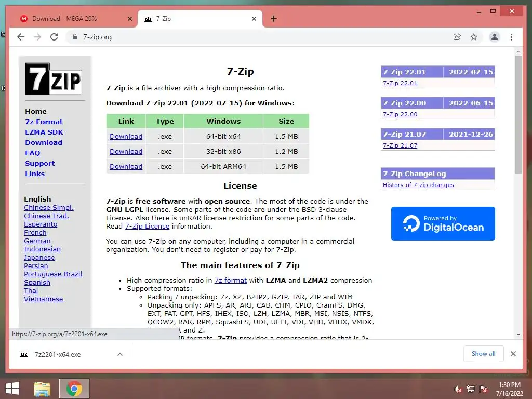This screenshot has width=532, height=399.
Task: Click the address bar showing 7-zip.org
Action: click(258, 37)
